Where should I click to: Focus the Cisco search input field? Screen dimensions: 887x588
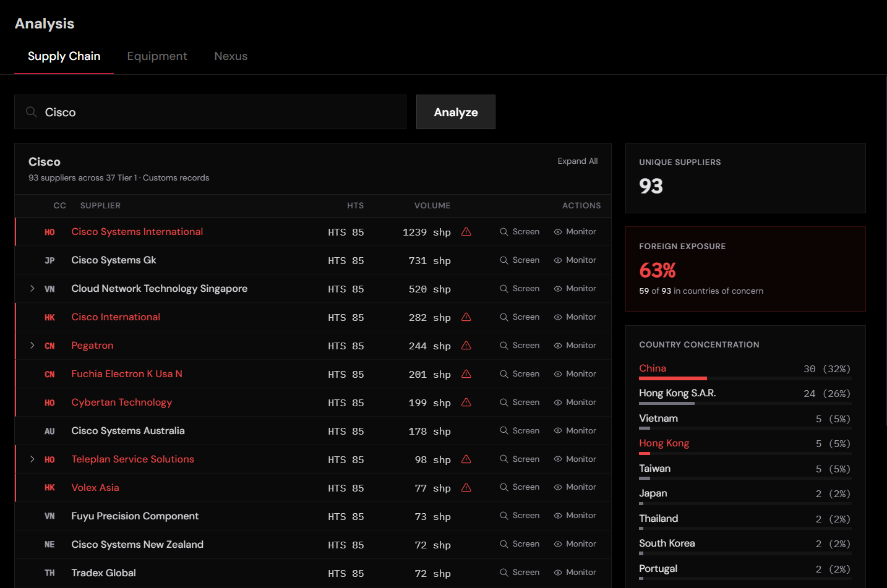pos(210,112)
